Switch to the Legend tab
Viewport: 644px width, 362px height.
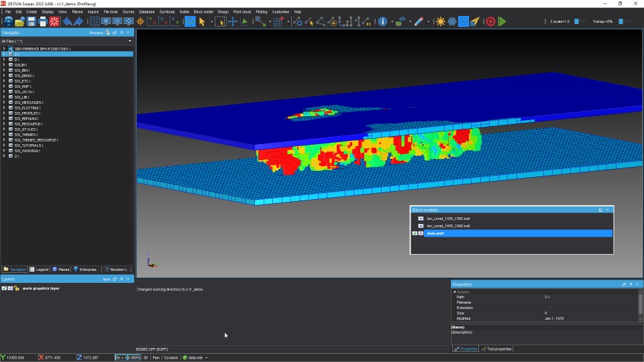click(x=39, y=269)
